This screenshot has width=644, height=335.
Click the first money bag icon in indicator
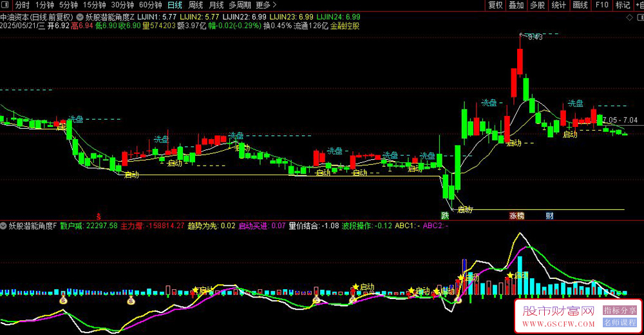pyautogui.click(x=63, y=300)
